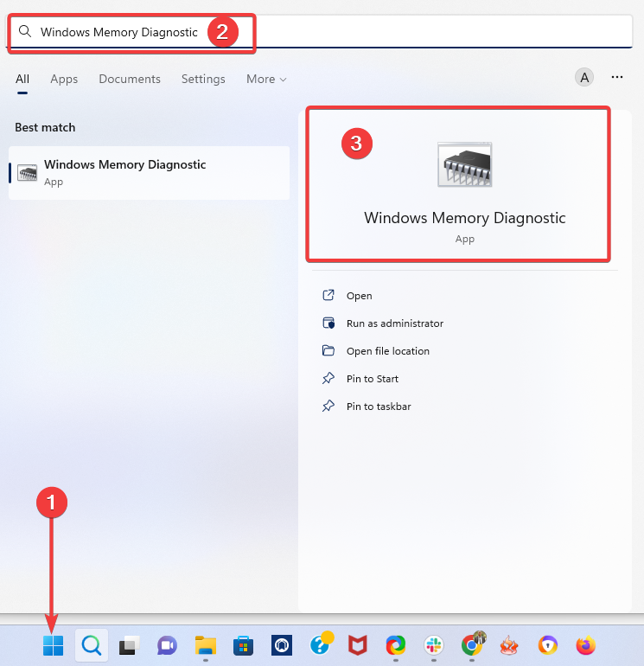Open Slack from the taskbar

click(x=433, y=645)
